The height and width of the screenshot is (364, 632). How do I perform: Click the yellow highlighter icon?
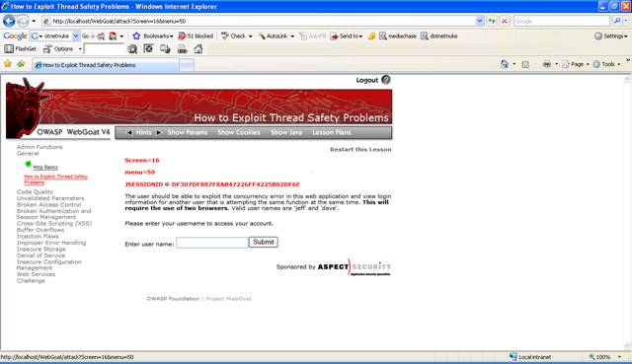coord(371,36)
